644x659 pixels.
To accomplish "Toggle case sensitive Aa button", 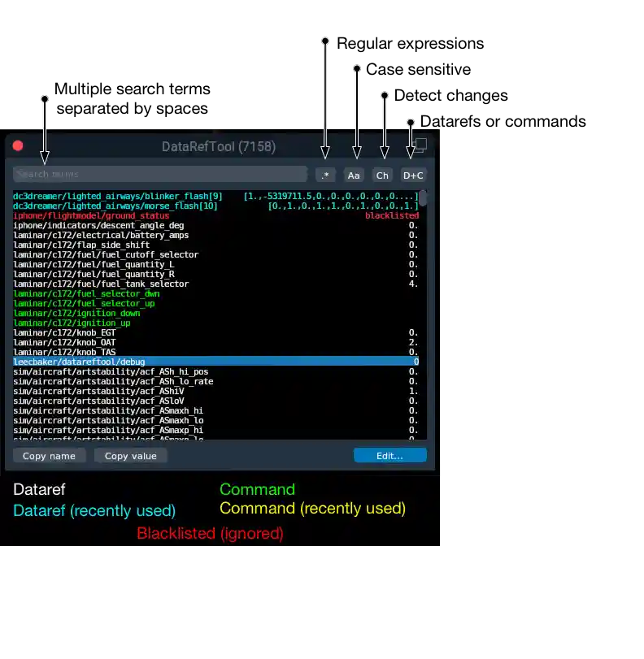I will (354, 176).
